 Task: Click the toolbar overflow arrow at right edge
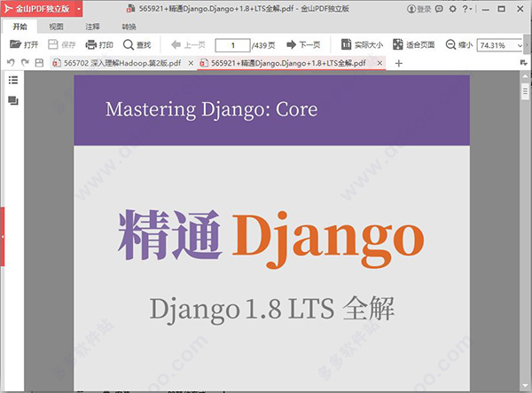(528, 44)
